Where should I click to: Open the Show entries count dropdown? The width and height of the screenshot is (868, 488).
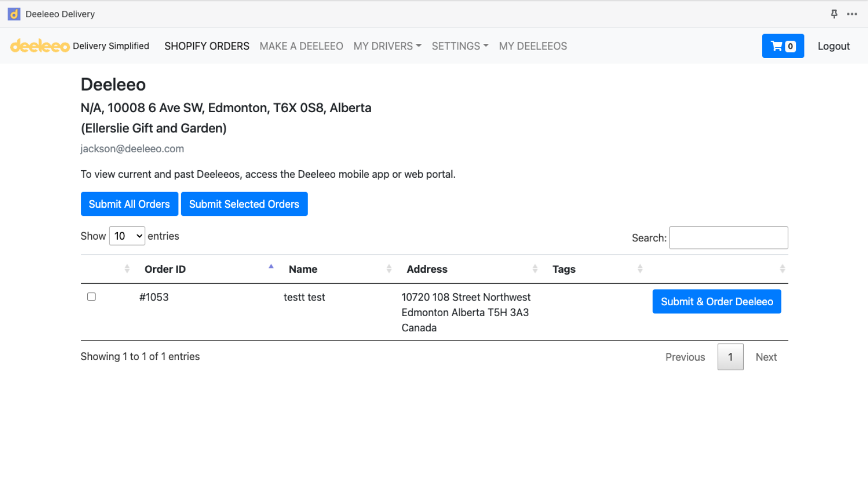(127, 236)
